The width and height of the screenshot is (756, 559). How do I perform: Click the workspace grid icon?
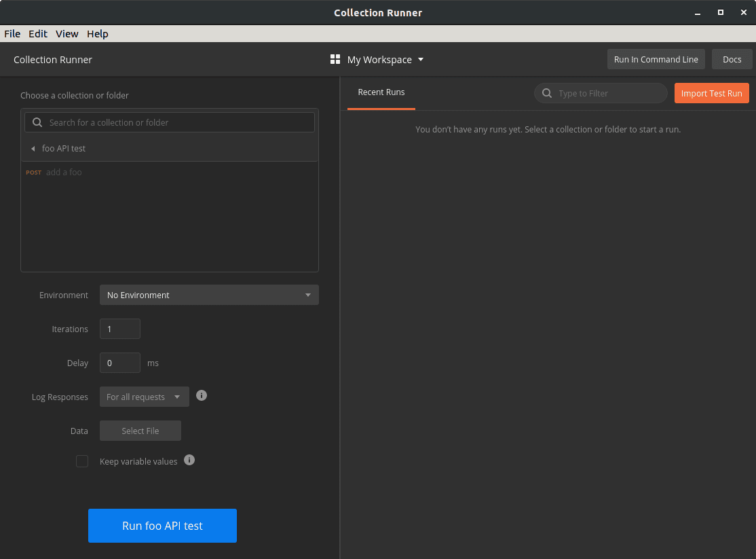(335, 60)
